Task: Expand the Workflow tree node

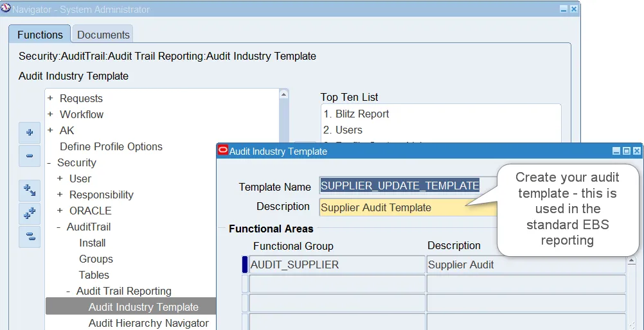Action: pyautogui.click(x=50, y=114)
